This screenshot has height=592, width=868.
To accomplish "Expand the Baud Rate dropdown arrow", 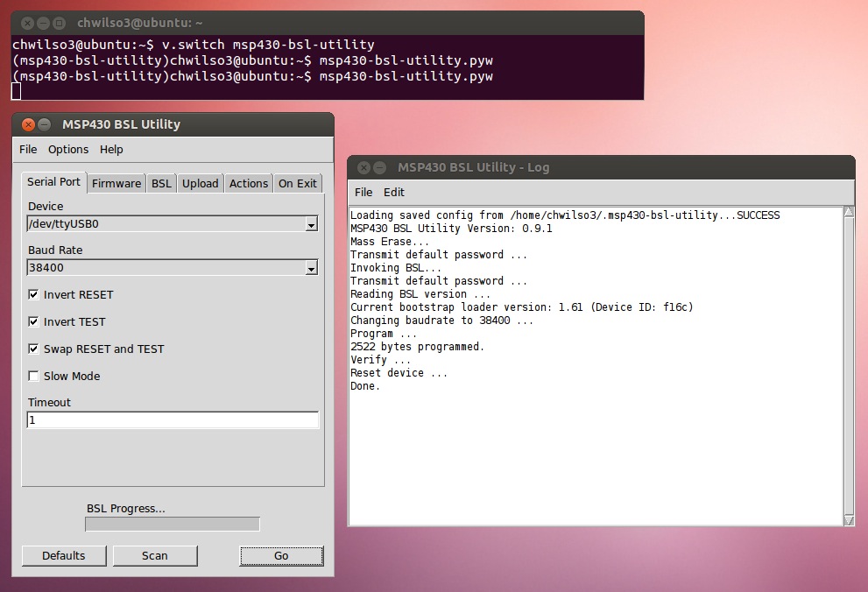I will point(312,268).
